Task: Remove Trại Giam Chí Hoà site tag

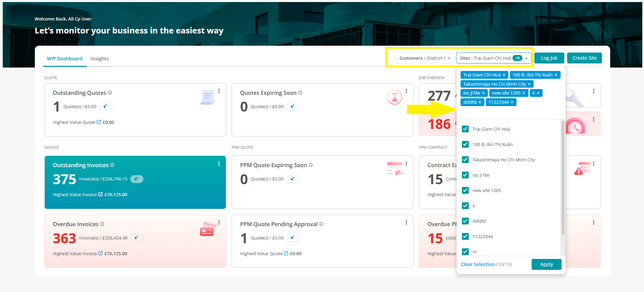Action: point(504,75)
